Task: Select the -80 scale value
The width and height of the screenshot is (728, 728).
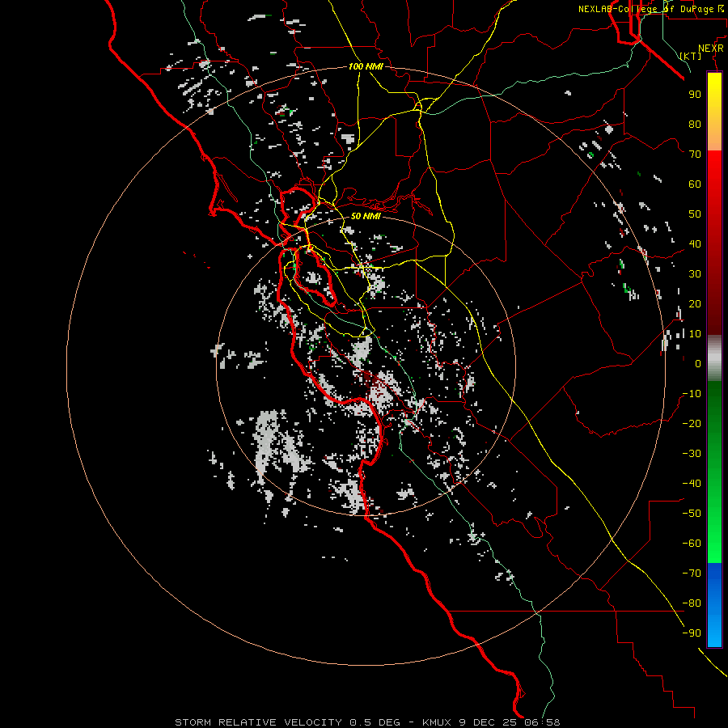Action: [692, 603]
